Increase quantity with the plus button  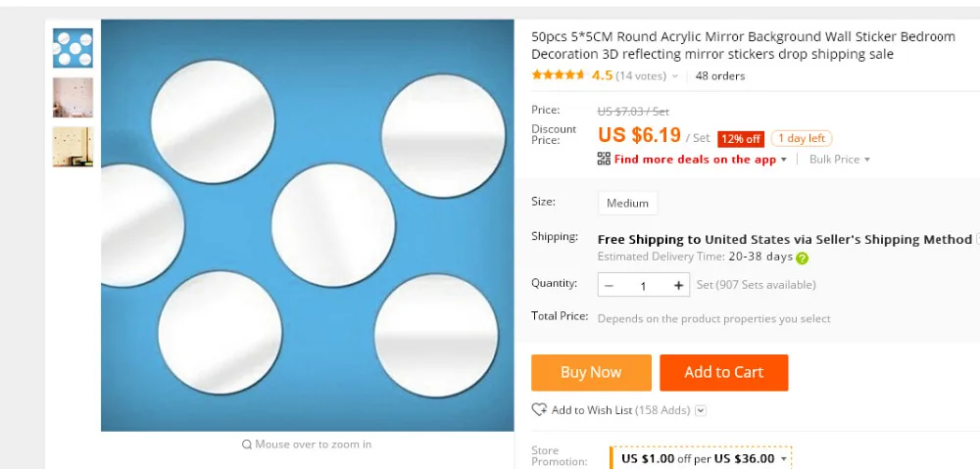click(678, 285)
